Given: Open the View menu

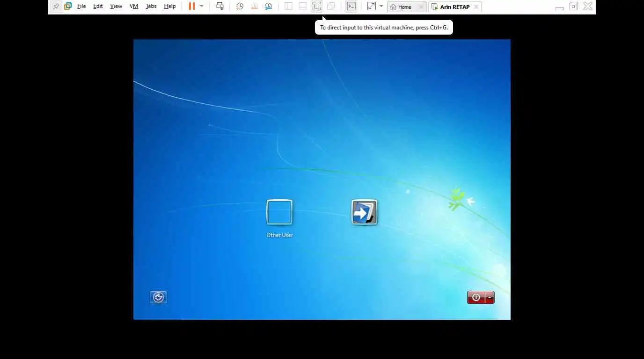Looking at the screenshot, I should point(116,7).
